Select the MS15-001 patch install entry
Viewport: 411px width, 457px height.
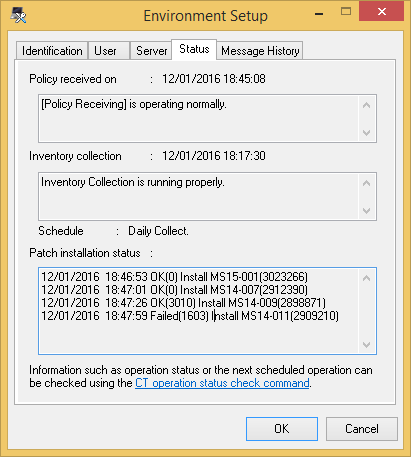[x=174, y=277]
